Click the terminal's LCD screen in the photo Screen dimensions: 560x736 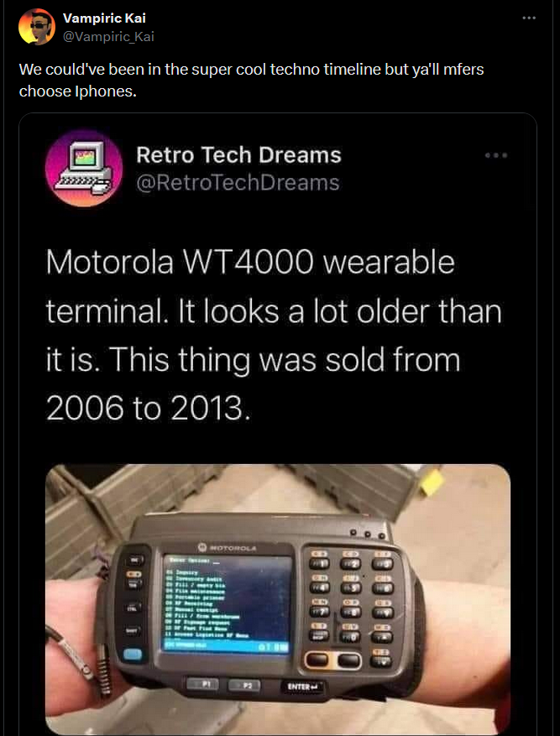228,604
